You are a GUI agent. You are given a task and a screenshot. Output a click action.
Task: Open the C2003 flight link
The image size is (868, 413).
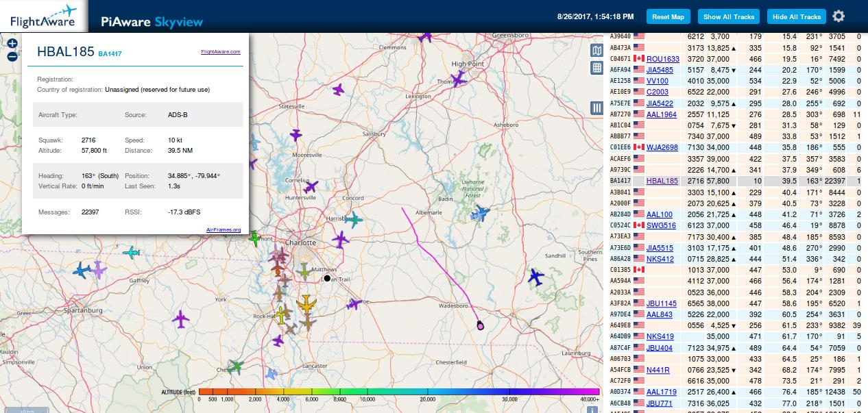(x=658, y=92)
